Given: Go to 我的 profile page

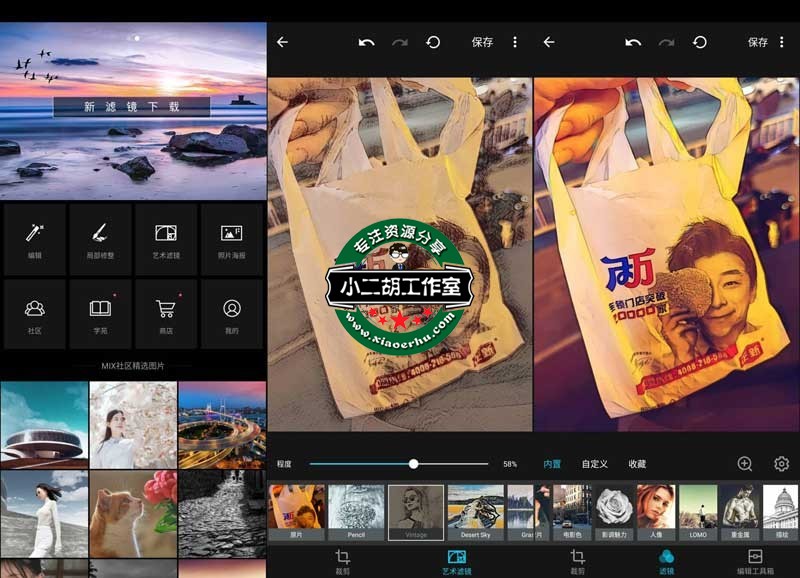Looking at the screenshot, I should point(232,314).
